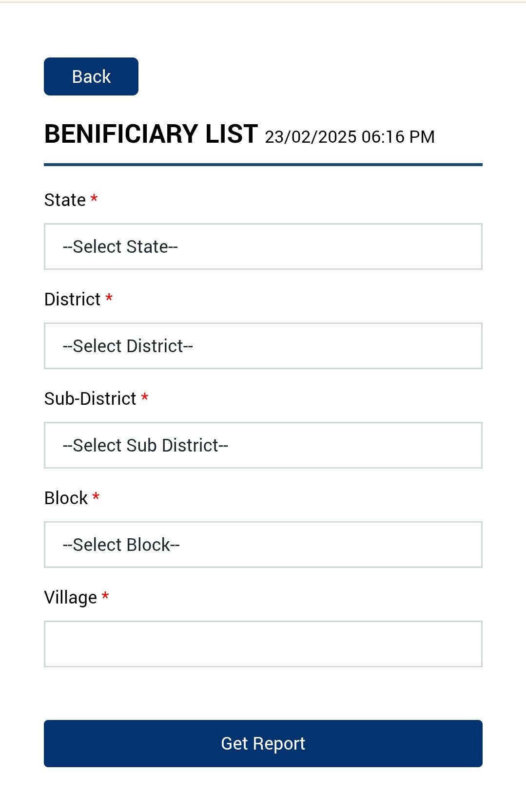
Task: Click the red asterisk beside District
Action: (x=109, y=298)
